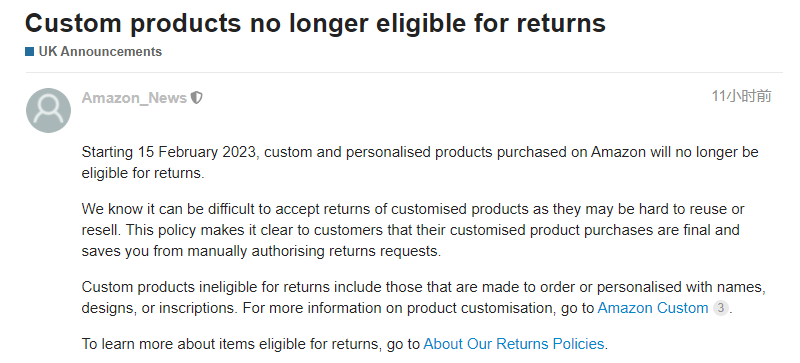Click the date text '15 February 2023'
800x363 pixels.
tap(196, 152)
